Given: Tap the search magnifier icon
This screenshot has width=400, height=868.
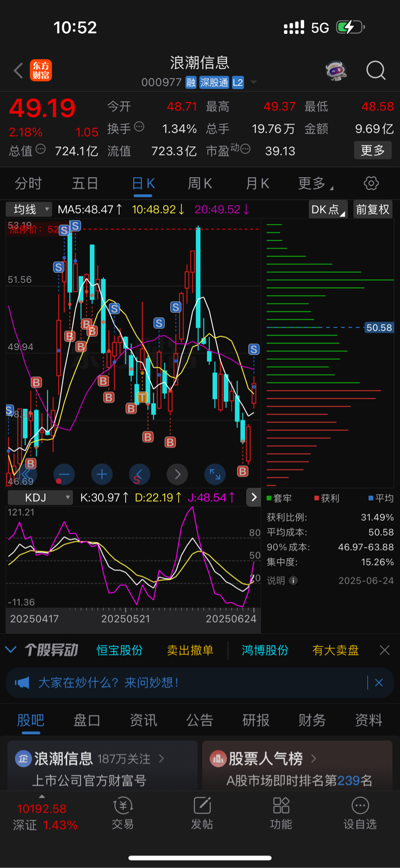Looking at the screenshot, I should (x=376, y=70).
